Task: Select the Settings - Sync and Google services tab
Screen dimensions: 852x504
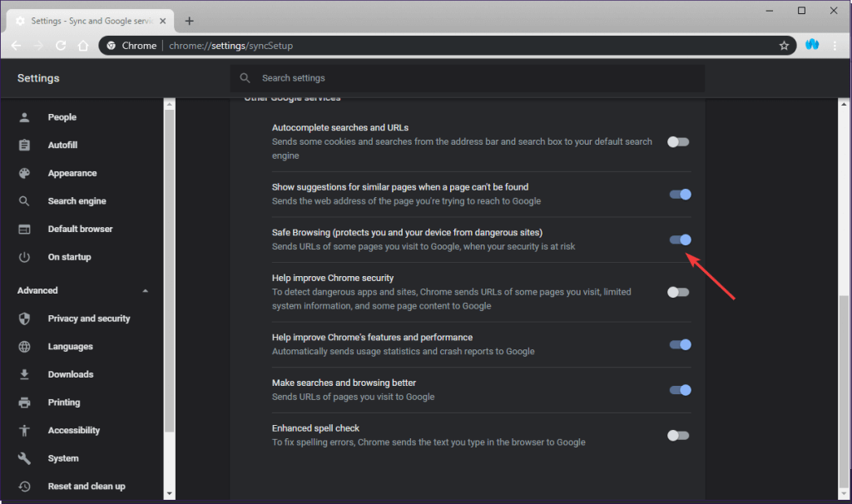Action: (x=90, y=21)
